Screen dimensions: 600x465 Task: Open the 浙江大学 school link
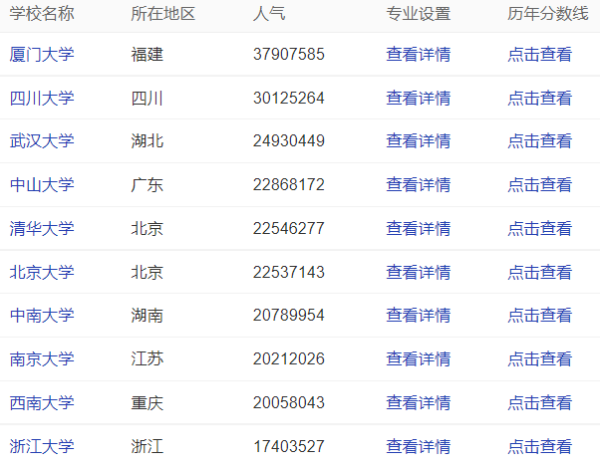point(42,447)
